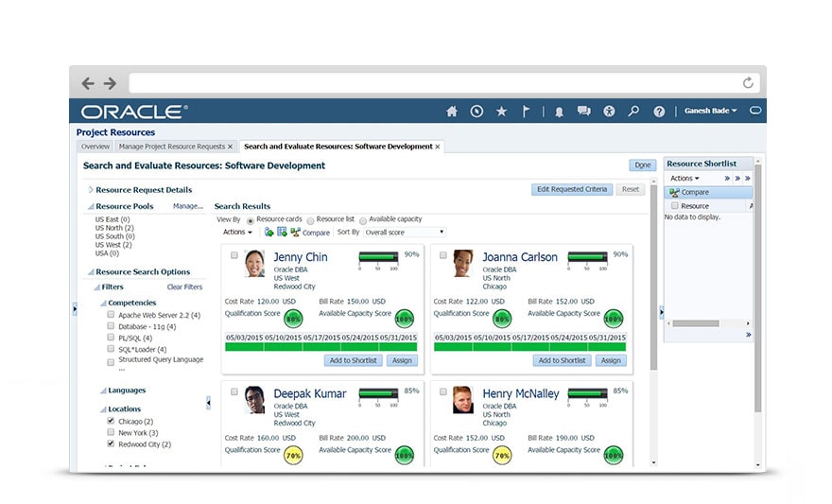Expand Resource Request Details section
This screenshot has width=832, height=504.
point(91,189)
